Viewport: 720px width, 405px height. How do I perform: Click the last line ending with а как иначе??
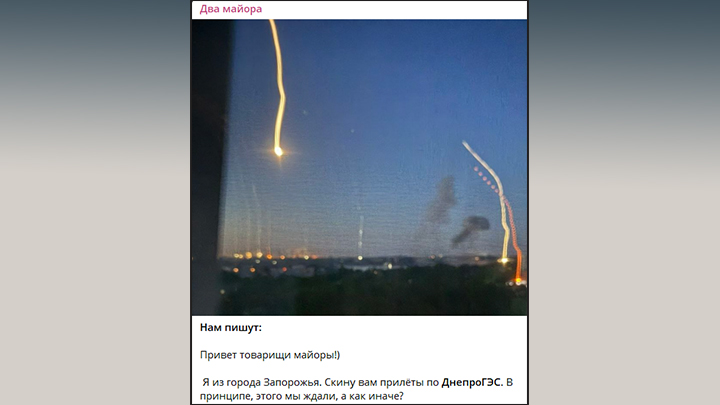[x=302, y=396]
